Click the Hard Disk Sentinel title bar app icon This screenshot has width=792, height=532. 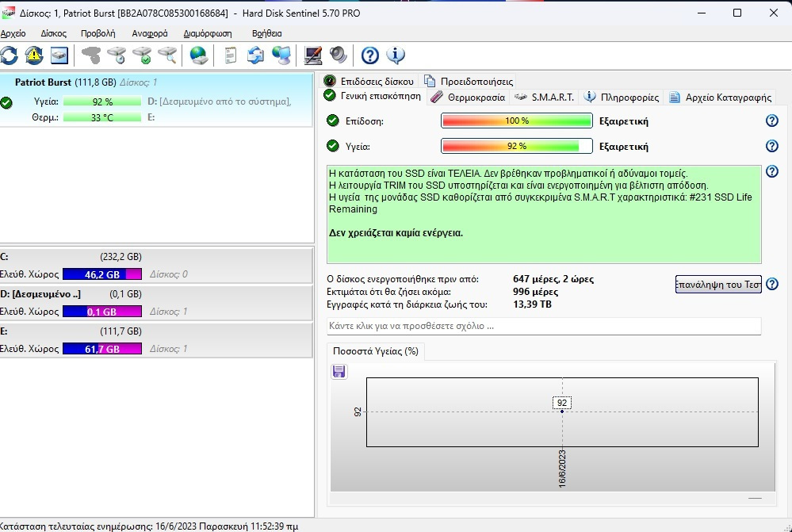pos(8,13)
